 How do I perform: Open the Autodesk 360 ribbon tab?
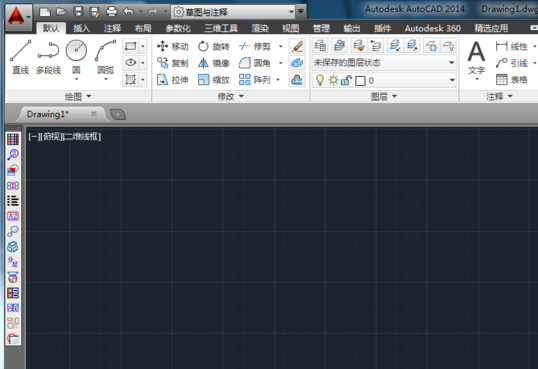click(433, 28)
